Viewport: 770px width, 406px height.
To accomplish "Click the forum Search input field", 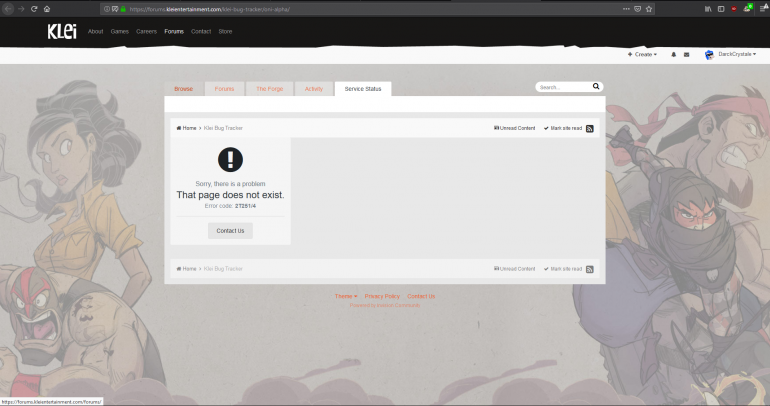I will pos(563,87).
